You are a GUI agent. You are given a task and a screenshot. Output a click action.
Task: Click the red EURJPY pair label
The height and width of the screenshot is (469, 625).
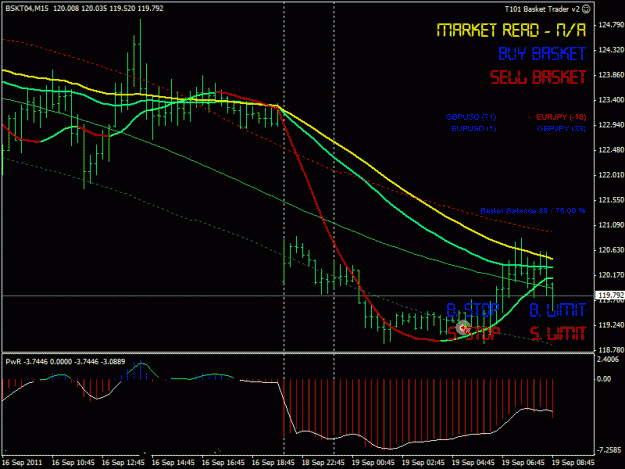click(x=561, y=117)
